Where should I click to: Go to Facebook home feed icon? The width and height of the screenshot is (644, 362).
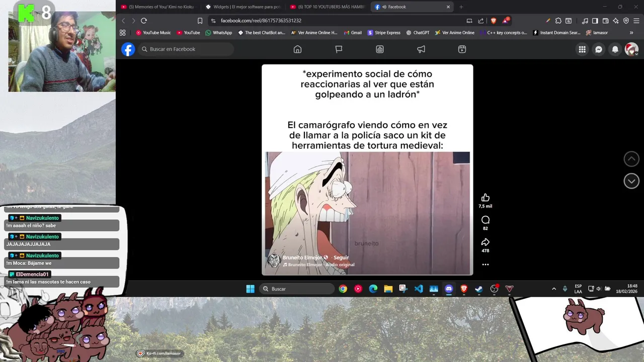coord(297,49)
